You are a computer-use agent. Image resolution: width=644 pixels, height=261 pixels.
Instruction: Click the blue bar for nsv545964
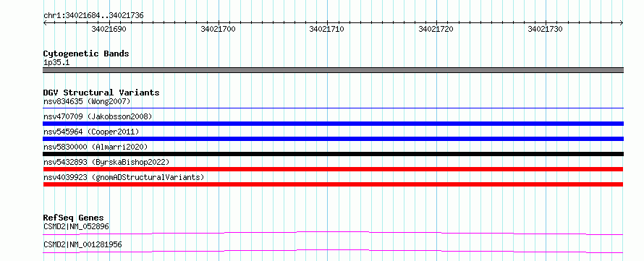coord(333,139)
